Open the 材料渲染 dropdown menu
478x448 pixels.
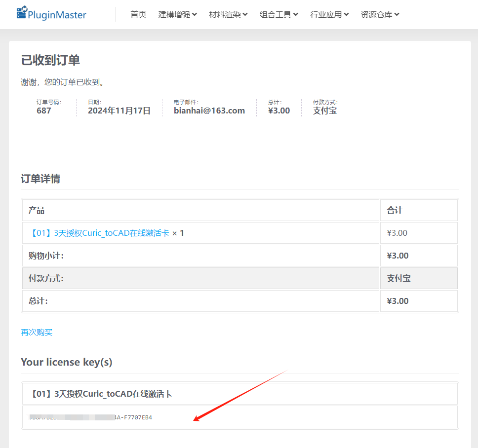pyautogui.click(x=228, y=14)
